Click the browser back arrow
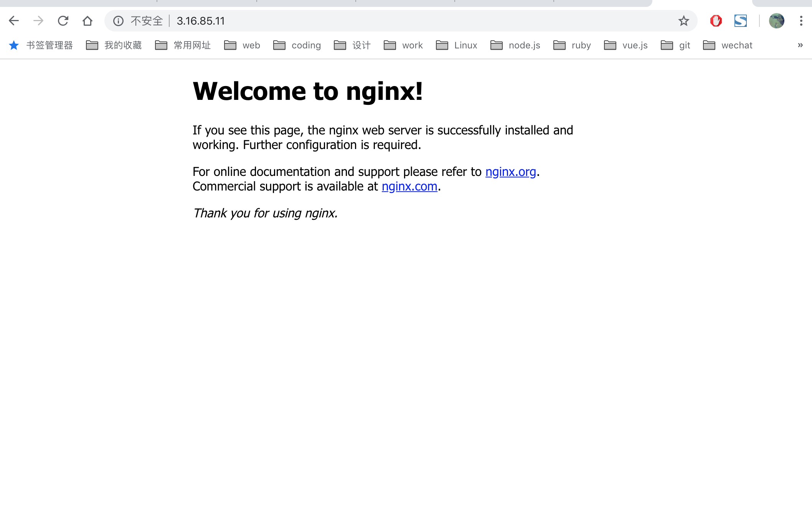This screenshot has width=812, height=507. coord(14,21)
